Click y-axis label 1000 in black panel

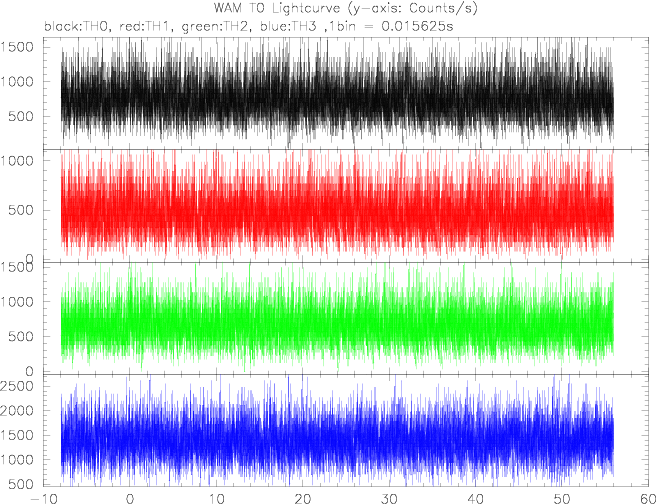coord(17,82)
